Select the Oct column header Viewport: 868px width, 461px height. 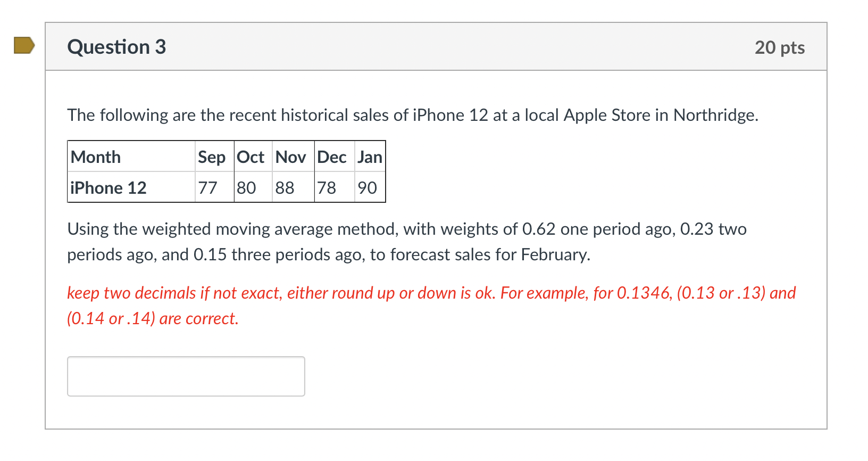tap(251, 157)
